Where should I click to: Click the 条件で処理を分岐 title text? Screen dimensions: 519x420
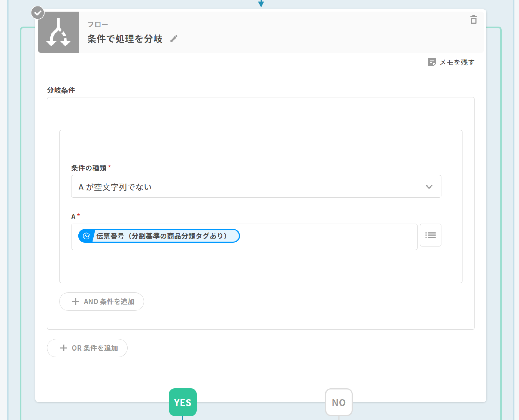[125, 39]
